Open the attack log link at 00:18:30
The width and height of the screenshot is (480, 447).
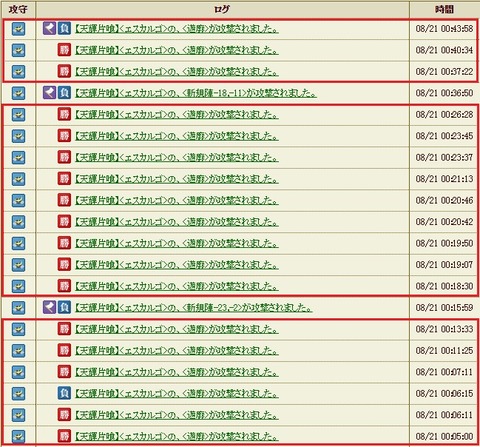(176, 286)
